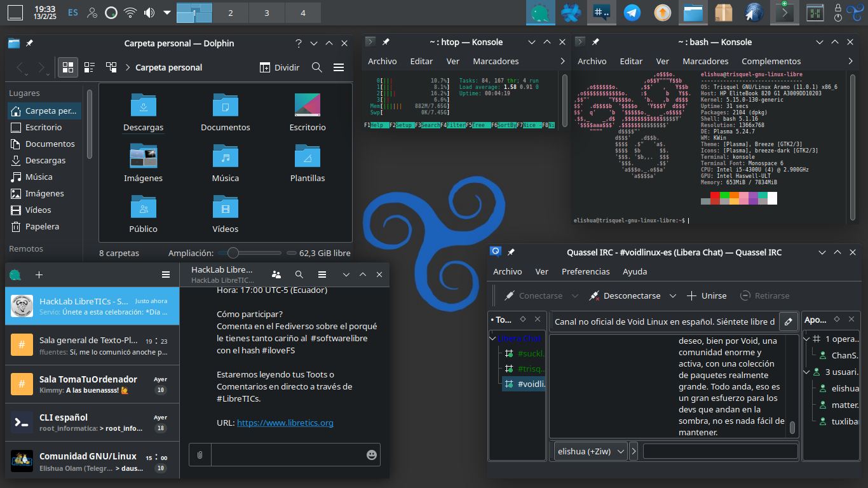This screenshot has width=868, height=488.
Task: Select Escritorio in the Lugares sidebar
Action: pos(44,127)
